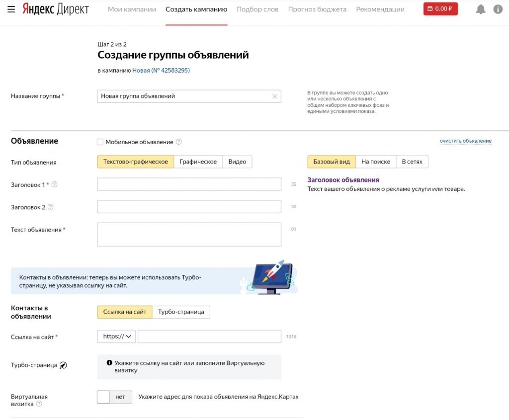The image size is (509, 420).
Task: Open campaign link Новая (№ 42583295)
Action: pos(161,71)
